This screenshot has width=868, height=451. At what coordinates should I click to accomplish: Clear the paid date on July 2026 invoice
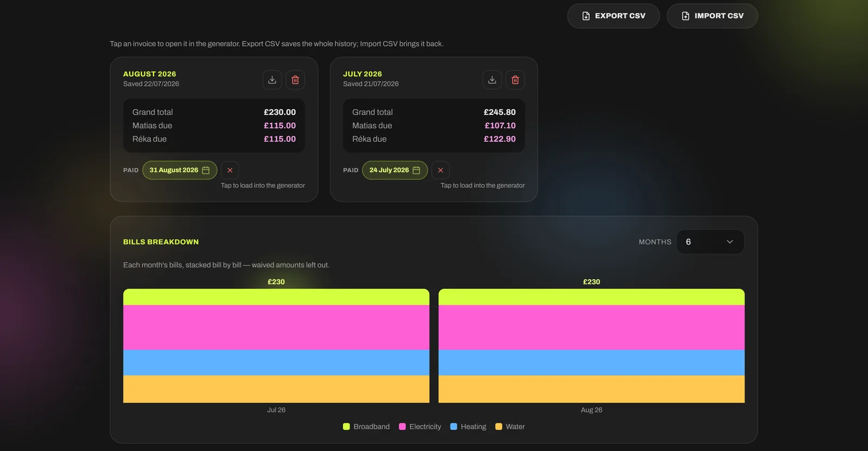click(441, 170)
